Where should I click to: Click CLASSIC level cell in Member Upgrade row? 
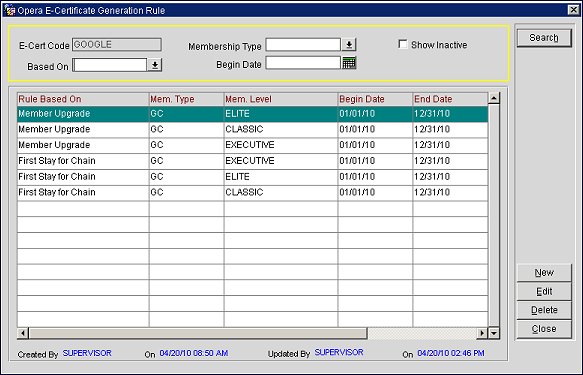(281, 129)
